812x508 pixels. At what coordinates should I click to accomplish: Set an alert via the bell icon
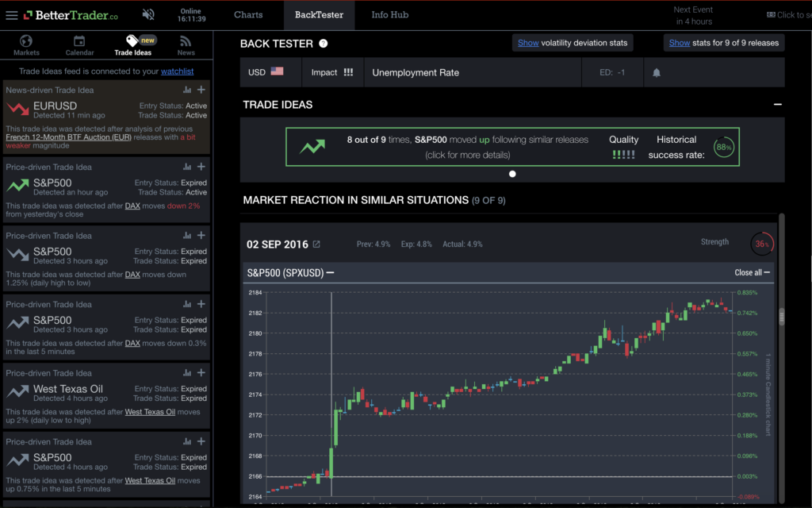[x=655, y=71]
